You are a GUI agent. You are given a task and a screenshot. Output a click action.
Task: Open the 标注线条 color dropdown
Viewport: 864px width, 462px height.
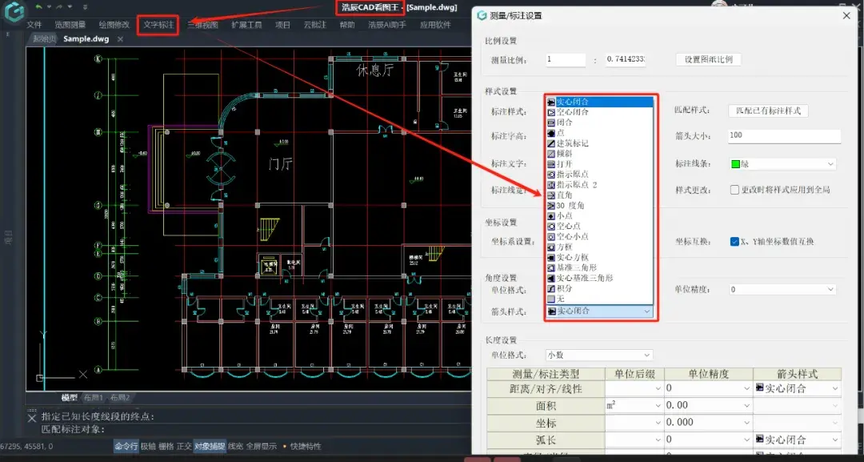pyautogui.click(x=830, y=164)
